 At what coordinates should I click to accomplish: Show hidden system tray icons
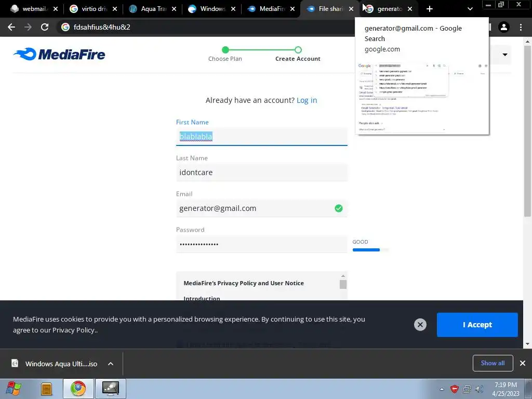[442, 389]
